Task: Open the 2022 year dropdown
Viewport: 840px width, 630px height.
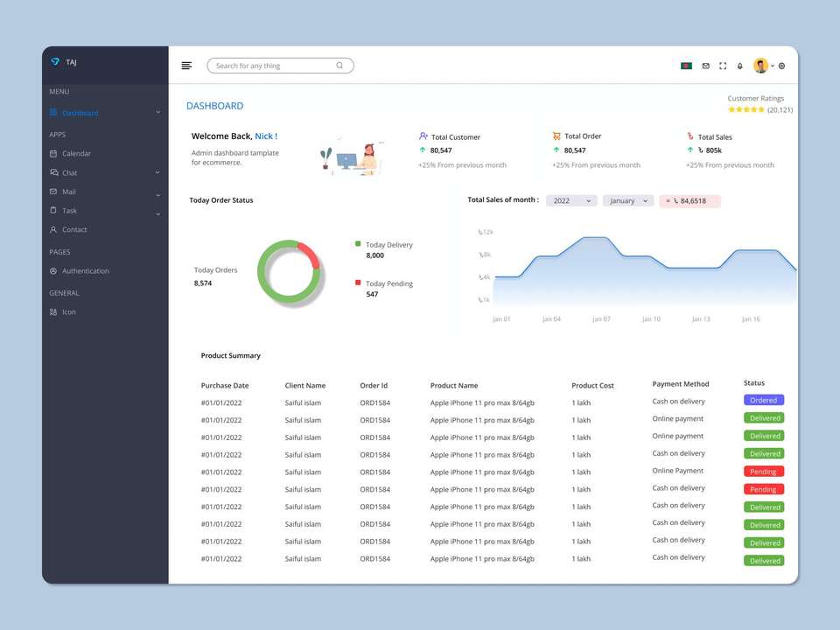Action: [571, 201]
